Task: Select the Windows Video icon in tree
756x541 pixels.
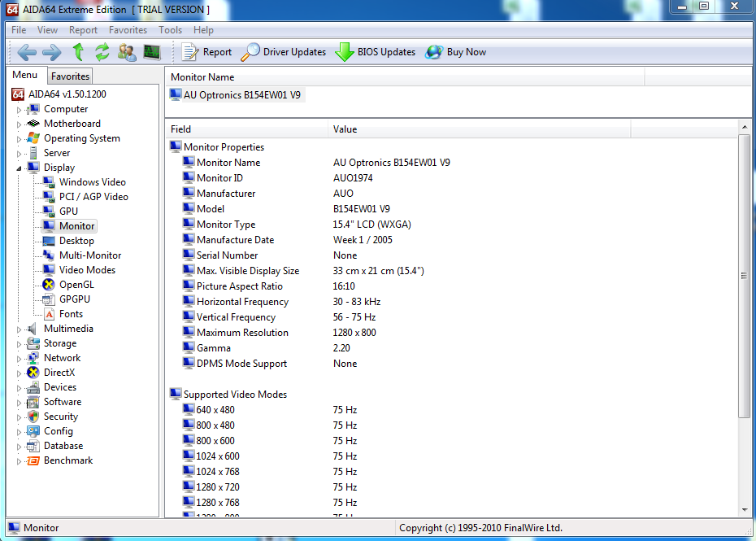Action: click(x=49, y=182)
